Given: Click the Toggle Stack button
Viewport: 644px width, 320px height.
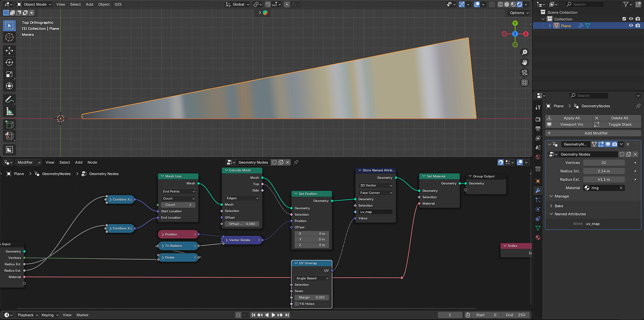Looking at the screenshot, I should click(x=617, y=125).
